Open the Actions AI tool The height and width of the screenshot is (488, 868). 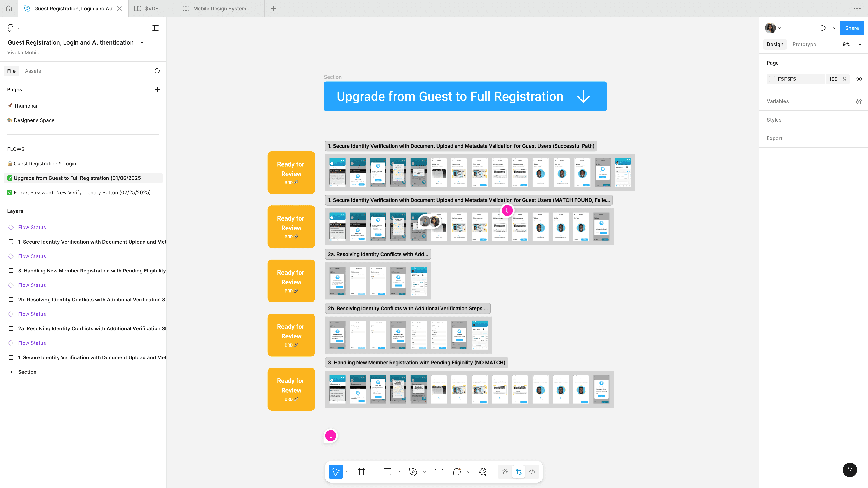coord(483,472)
